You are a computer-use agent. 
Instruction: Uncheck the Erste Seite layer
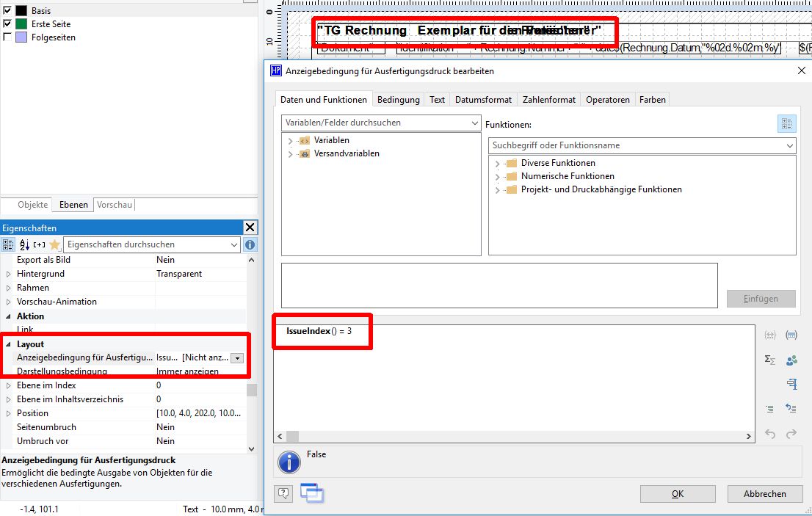point(7,24)
